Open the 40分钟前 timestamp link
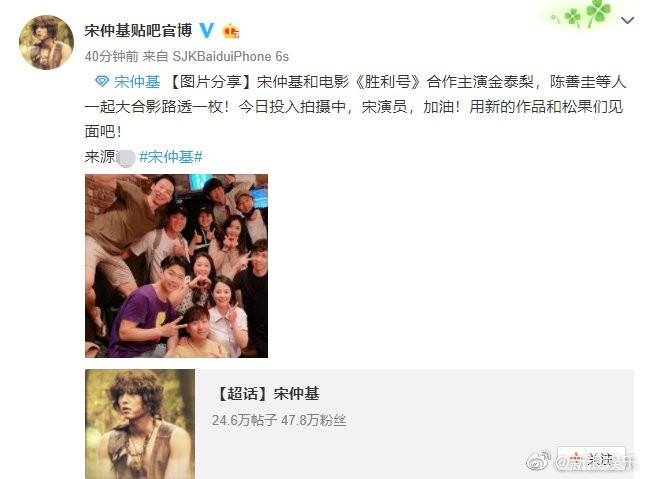Screen dimensions: 645x479 pos(111,56)
